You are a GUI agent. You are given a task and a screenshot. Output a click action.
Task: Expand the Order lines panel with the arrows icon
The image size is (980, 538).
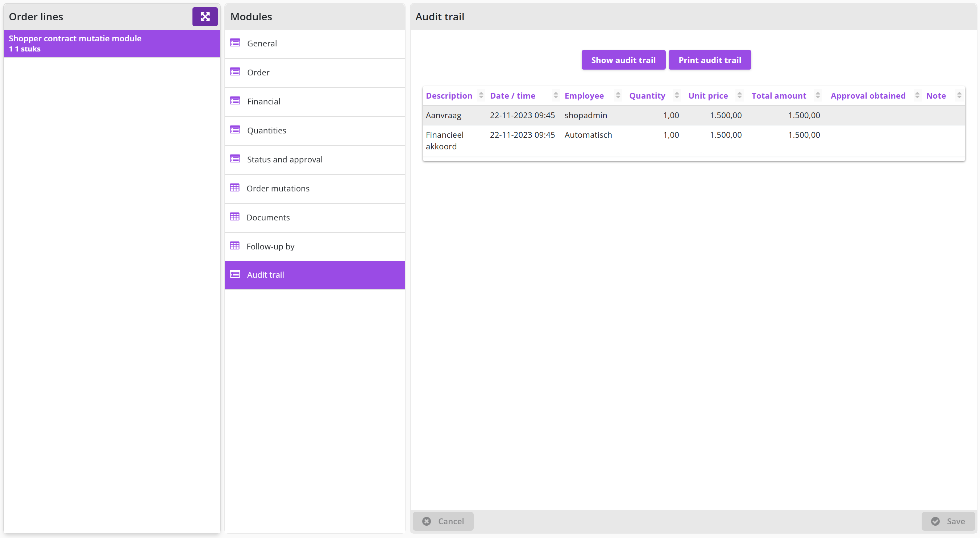pyautogui.click(x=205, y=16)
